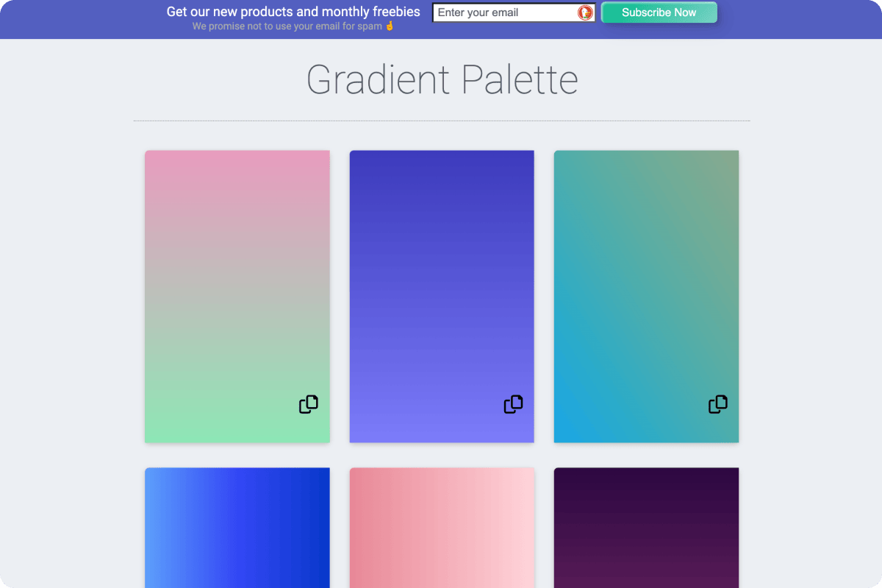This screenshot has width=882, height=588.
Task: Select the teal green diagonal gradient card
Action: (646, 297)
